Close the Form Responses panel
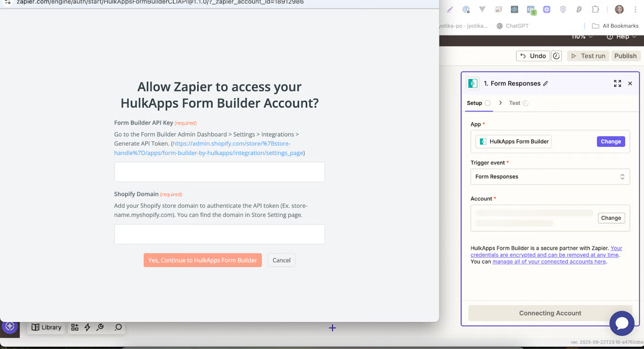 [630, 83]
